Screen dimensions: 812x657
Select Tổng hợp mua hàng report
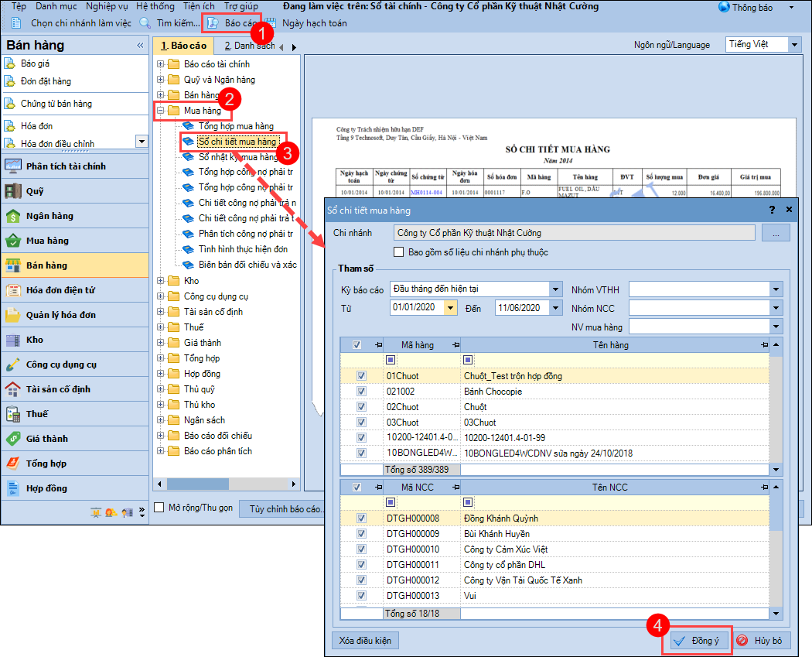coord(236,126)
